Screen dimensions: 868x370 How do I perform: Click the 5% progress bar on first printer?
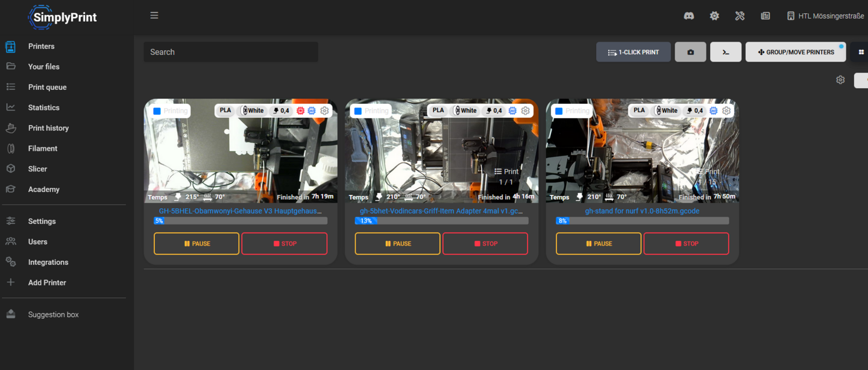(x=241, y=221)
